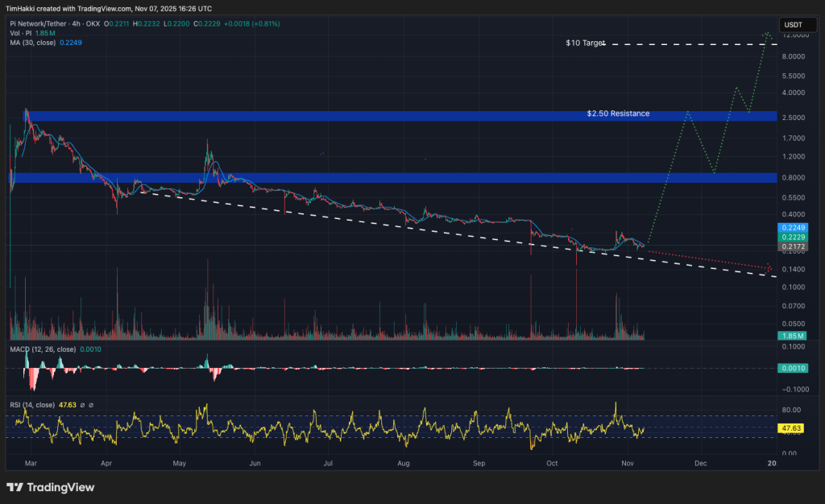
Task: Click the first RSI legend symbol
Action: pos(82,405)
